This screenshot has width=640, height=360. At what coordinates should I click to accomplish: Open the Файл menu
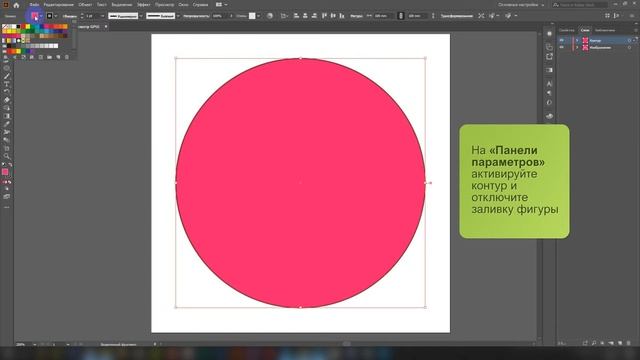coord(34,5)
